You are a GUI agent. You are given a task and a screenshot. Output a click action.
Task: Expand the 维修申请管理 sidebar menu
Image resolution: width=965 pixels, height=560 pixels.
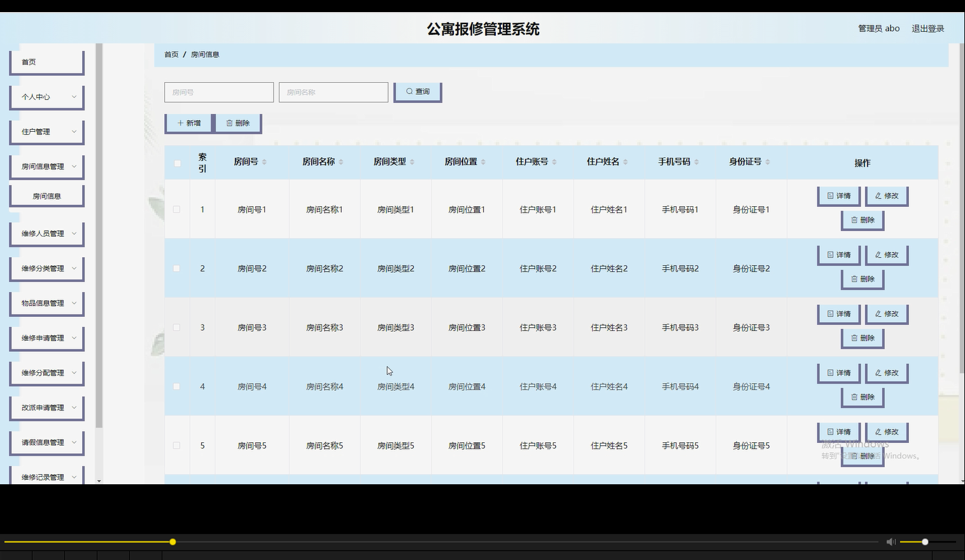click(47, 338)
